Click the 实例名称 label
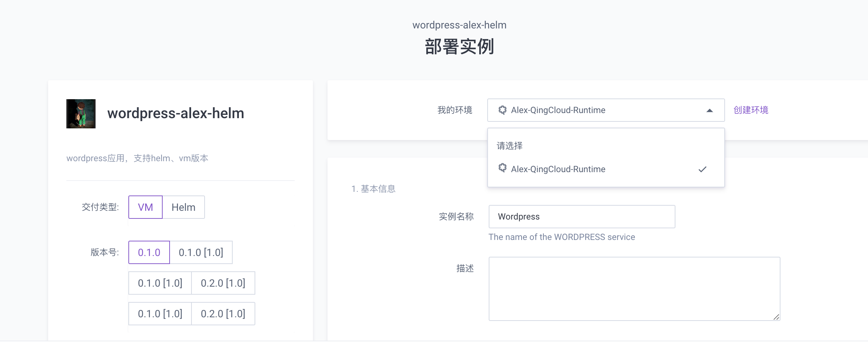The height and width of the screenshot is (345, 868). (456, 217)
